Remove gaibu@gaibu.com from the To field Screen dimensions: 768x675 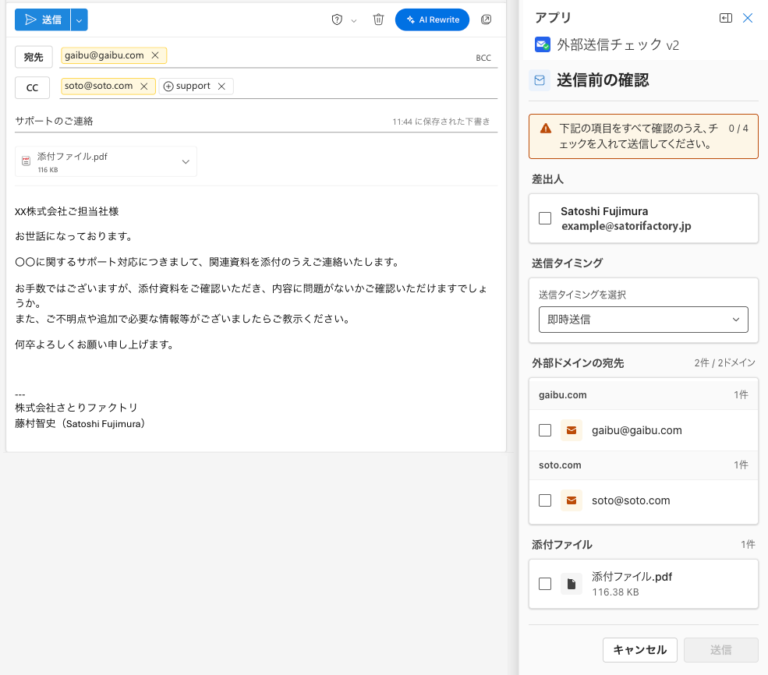click(155, 55)
